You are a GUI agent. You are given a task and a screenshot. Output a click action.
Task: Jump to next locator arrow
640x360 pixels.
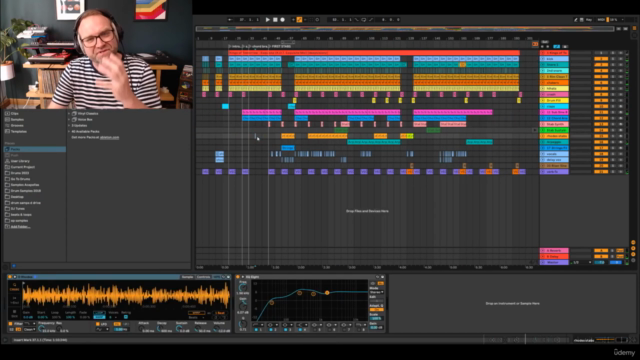547,47
